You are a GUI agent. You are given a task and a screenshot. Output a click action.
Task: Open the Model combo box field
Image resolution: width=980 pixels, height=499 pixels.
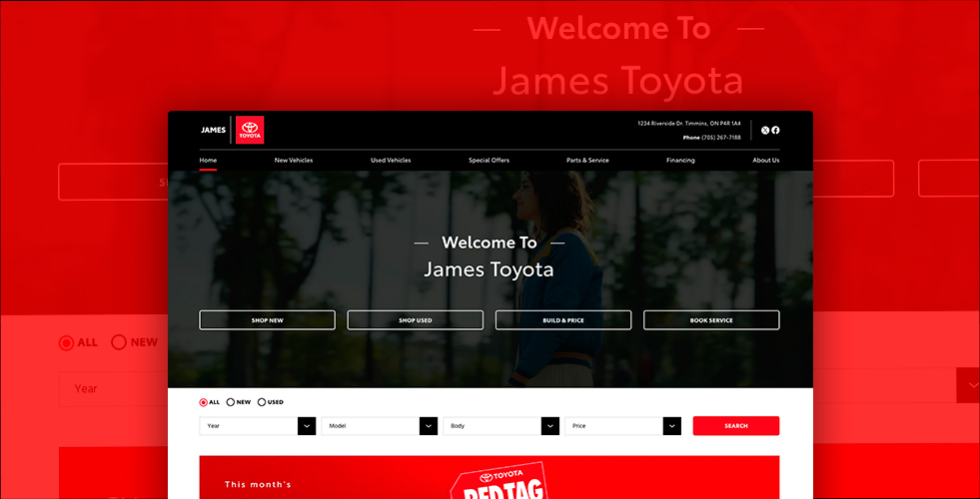(x=380, y=426)
